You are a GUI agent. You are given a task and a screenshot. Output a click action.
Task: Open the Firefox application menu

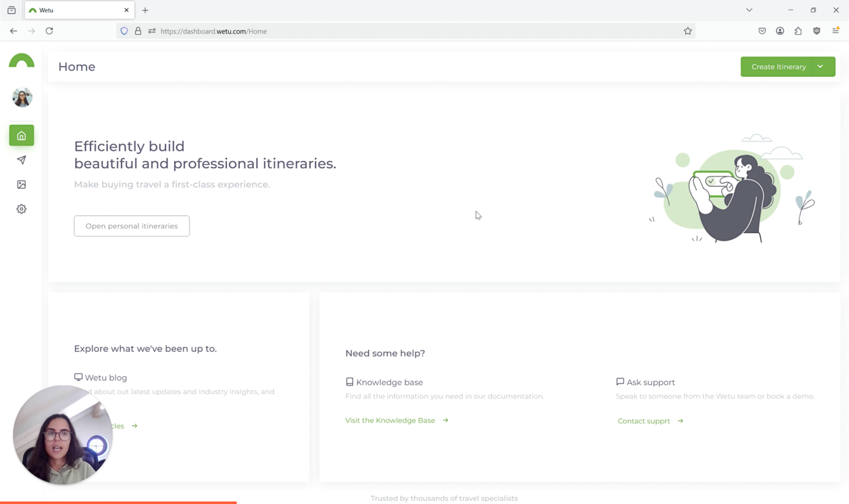click(x=836, y=31)
